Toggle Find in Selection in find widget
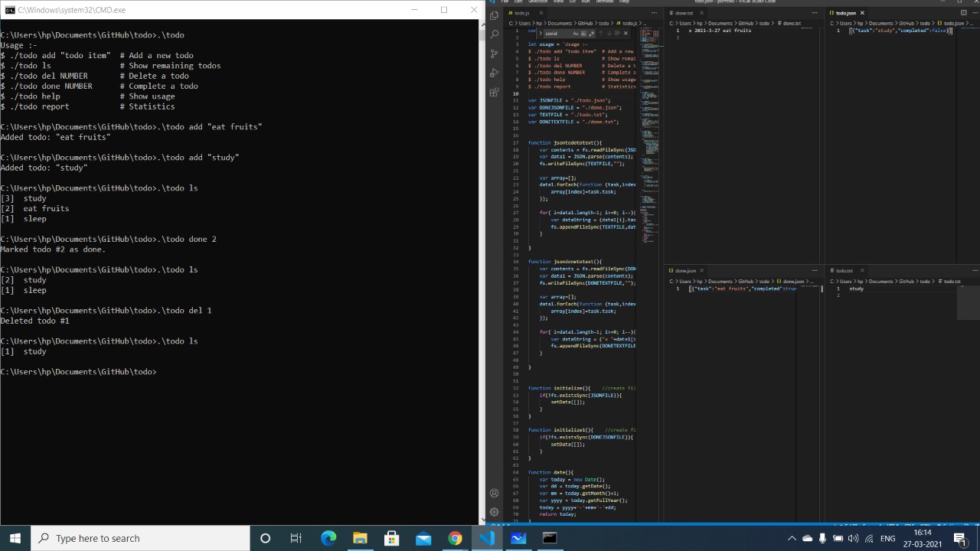The image size is (980, 551). (617, 34)
